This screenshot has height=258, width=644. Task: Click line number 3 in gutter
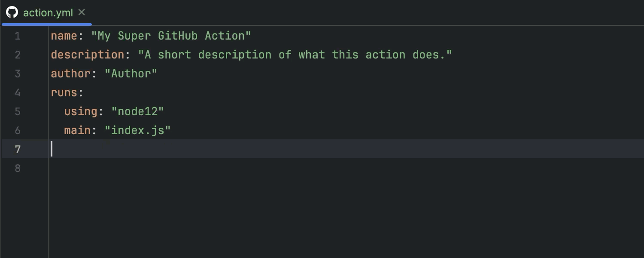coord(18,74)
